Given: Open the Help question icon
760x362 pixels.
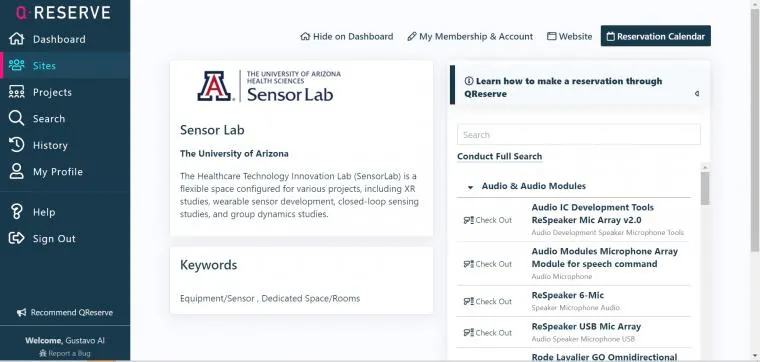Looking at the screenshot, I should tap(16, 212).
